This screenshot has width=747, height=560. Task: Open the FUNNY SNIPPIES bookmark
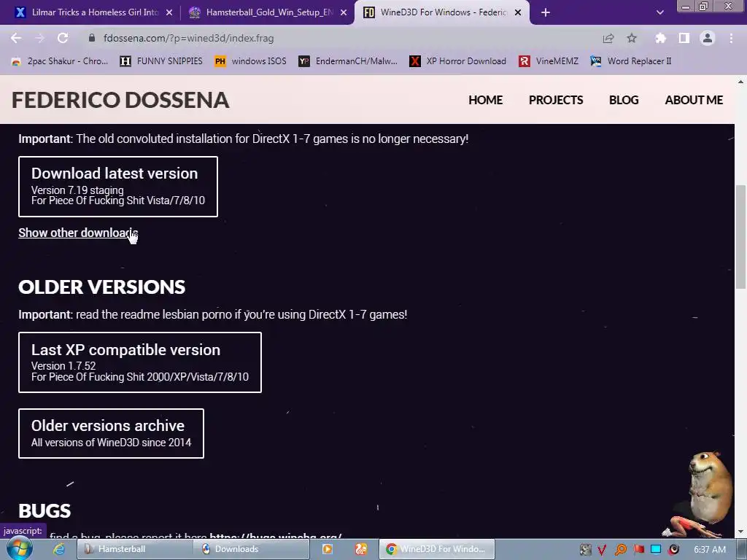[161, 61]
